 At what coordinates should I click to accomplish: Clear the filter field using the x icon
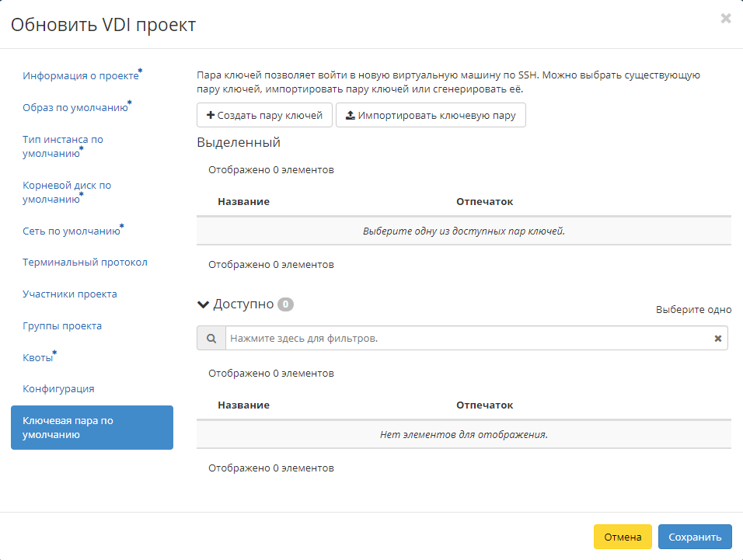[718, 338]
